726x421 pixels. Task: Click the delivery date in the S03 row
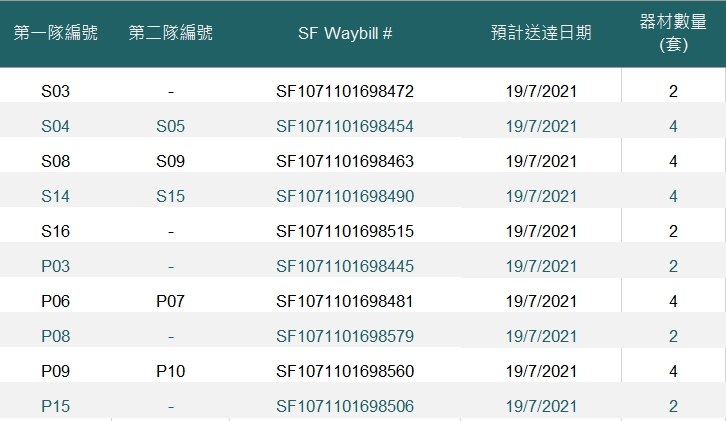(x=541, y=91)
